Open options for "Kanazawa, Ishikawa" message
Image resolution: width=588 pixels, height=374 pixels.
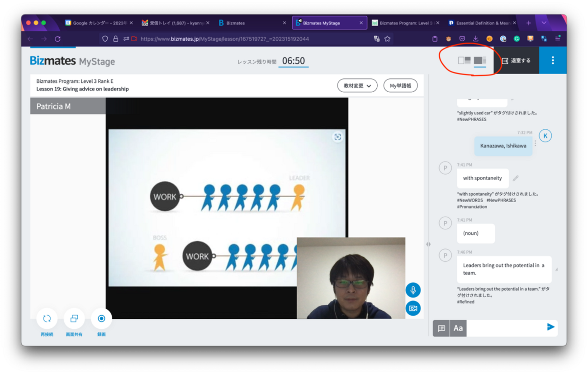[536, 143]
